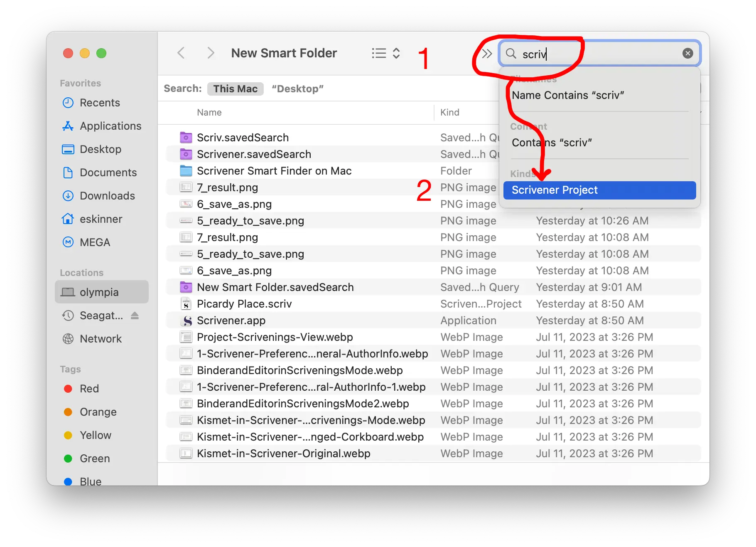The height and width of the screenshot is (547, 756).
Task: Select BinderandEditorinScriveningsMode.webp
Action: [300, 370]
